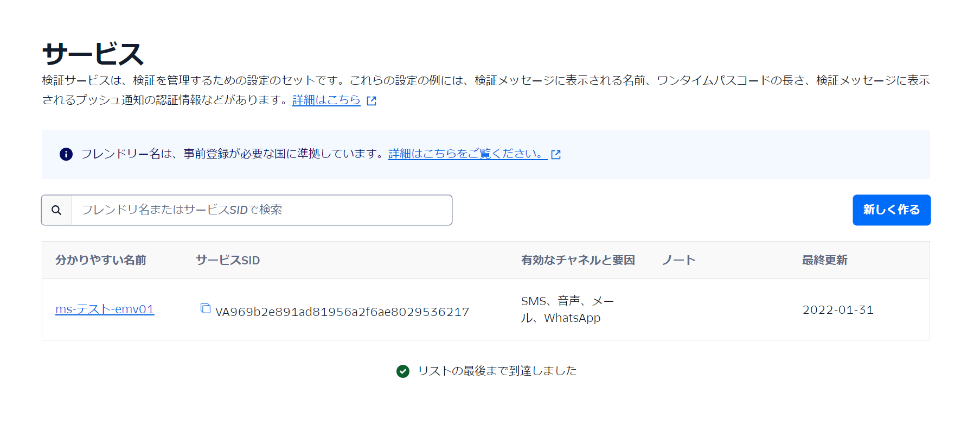The width and height of the screenshot is (980, 424).
Task: Click the 最終更新 column header
Action: click(x=824, y=260)
